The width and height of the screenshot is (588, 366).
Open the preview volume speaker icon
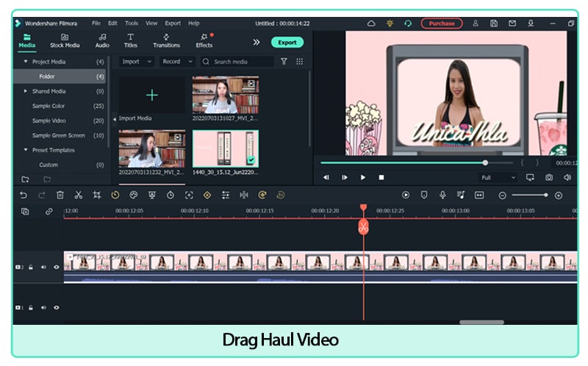tap(567, 177)
